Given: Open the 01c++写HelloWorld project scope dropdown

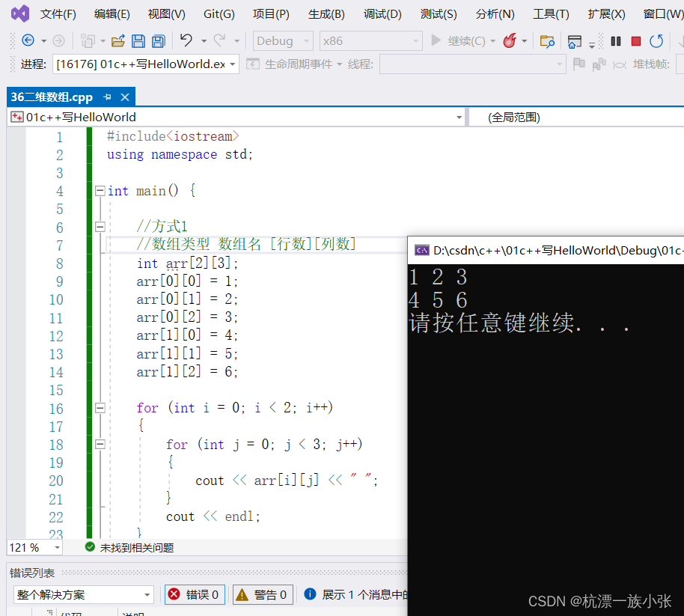Looking at the screenshot, I should (236, 117).
